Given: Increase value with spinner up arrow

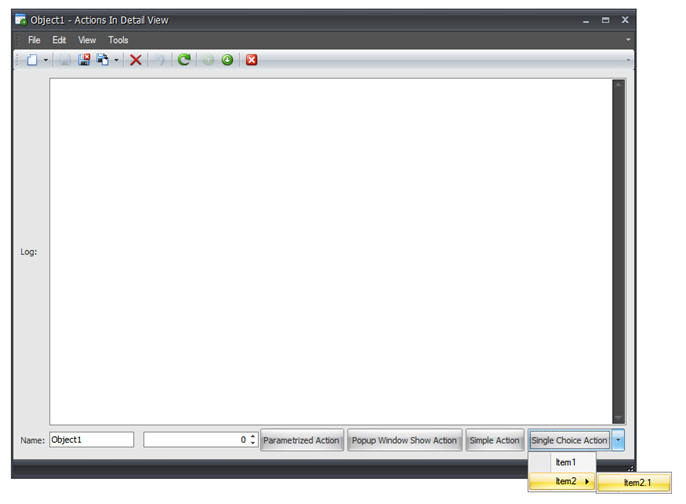Looking at the screenshot, I should coord(253,436).
